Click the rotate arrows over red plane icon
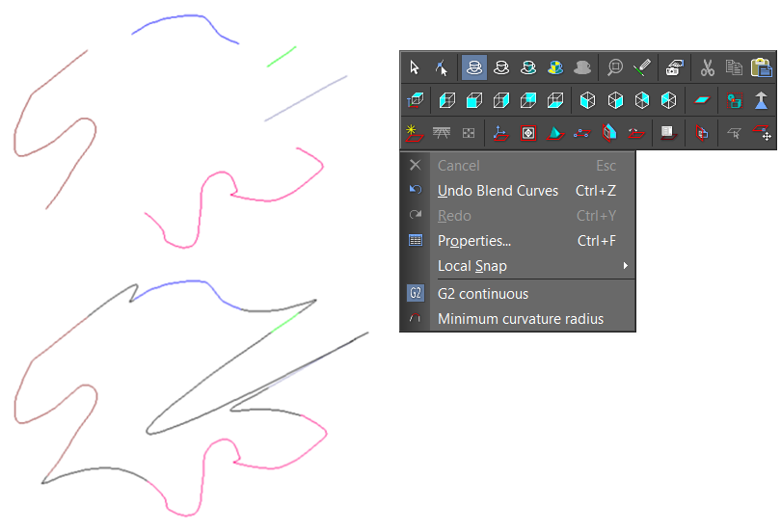 (636, 133)
